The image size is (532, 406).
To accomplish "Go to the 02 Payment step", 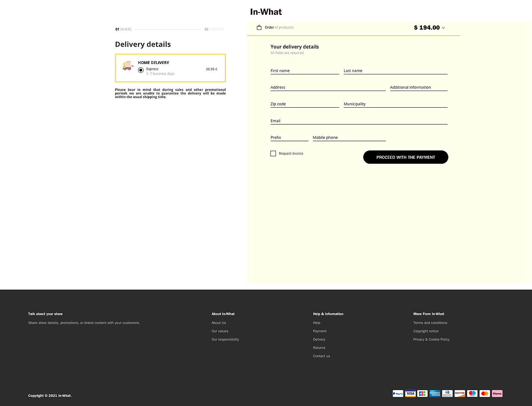I will (x=214, y=30).
